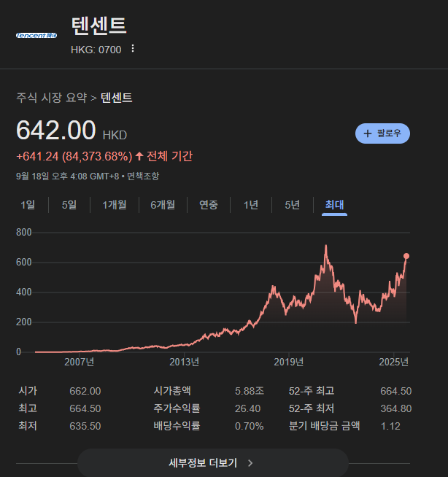The width and height of the screenshot is (448, 477).
Task: Click the 최저 value 635.50
Action: 85,426
